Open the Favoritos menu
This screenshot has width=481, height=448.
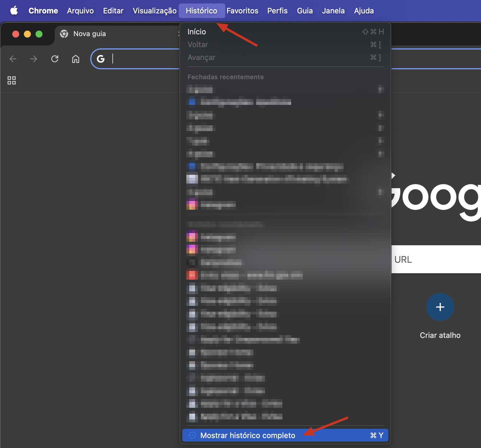point(242,10)
